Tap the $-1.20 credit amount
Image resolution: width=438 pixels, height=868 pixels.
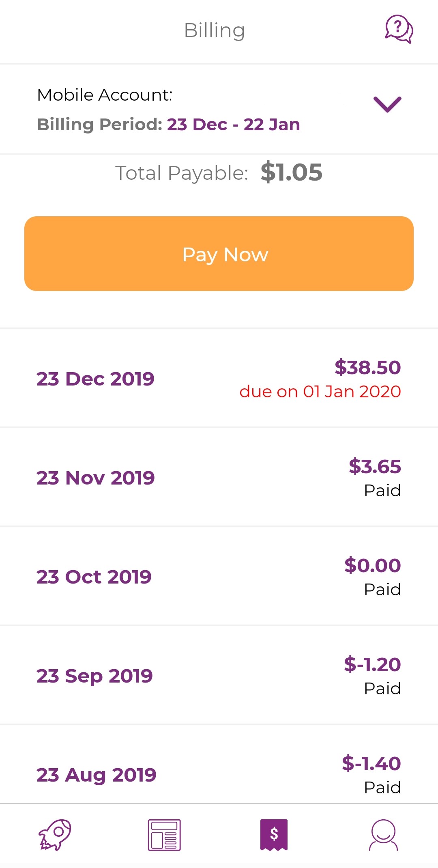pyautogui.click(x=372, y=664)
